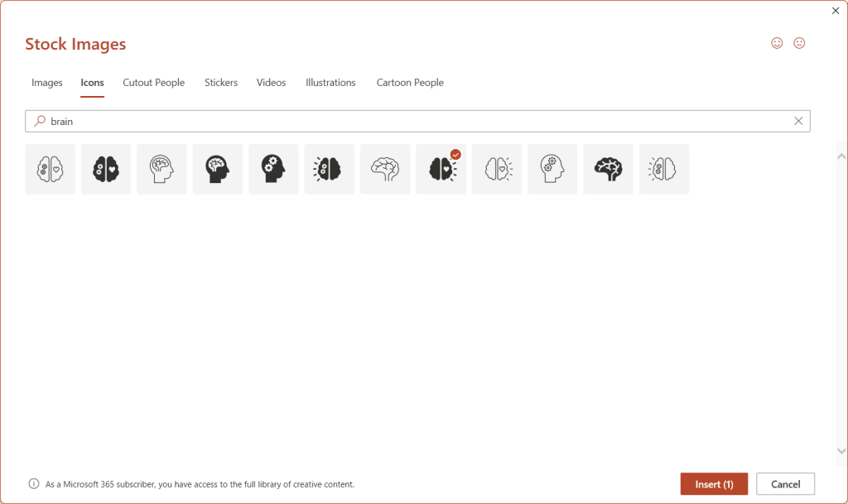Cancel the Stock Images dialog
The height and width of the screenshot is (504, 848).
(x=785, y=483)
